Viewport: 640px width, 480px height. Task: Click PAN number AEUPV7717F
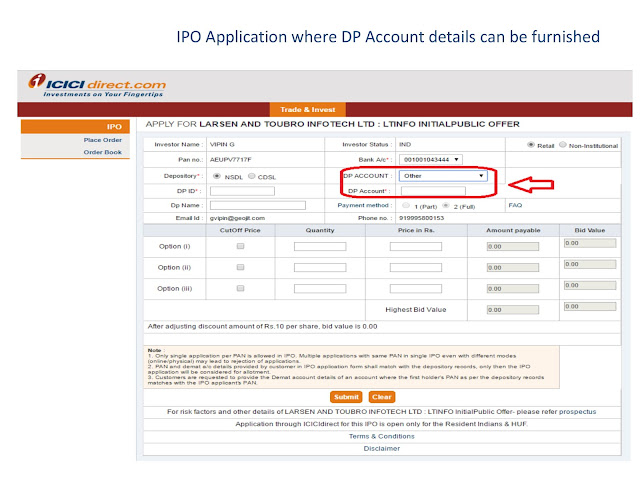pyautogui.click(x=231, y=160)
